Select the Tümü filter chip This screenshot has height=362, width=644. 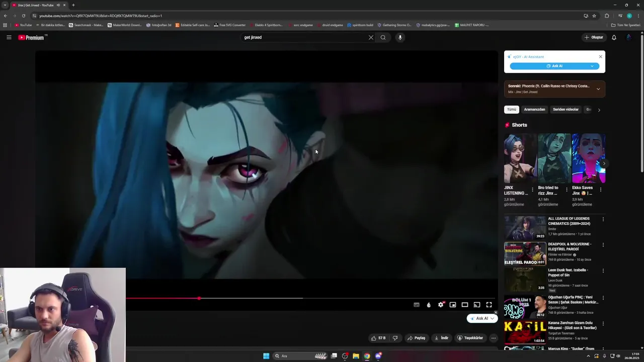tap(512, 109)
